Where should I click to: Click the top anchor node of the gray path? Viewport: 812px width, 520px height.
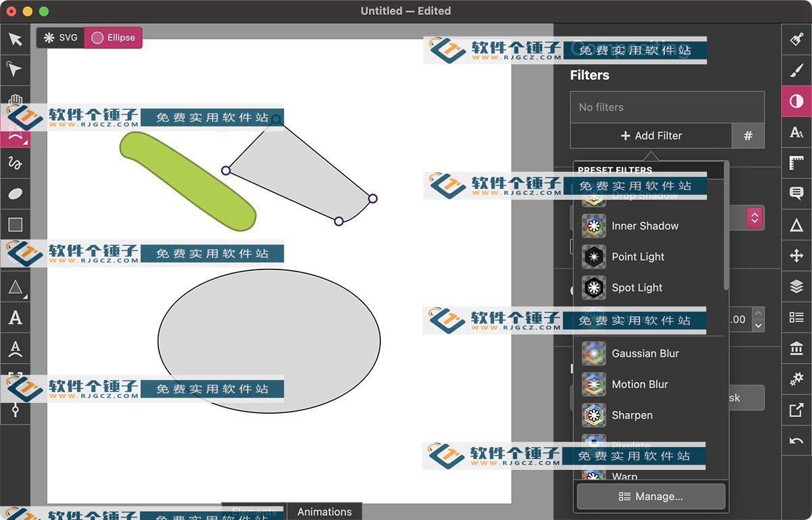[276, 119]
